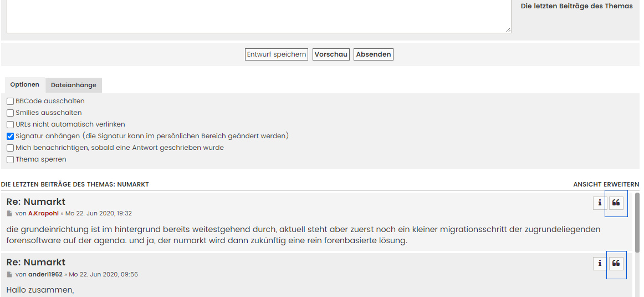The image size is (644, 297).
Task: Select the Optionen tab
Action: coord(25,85)
